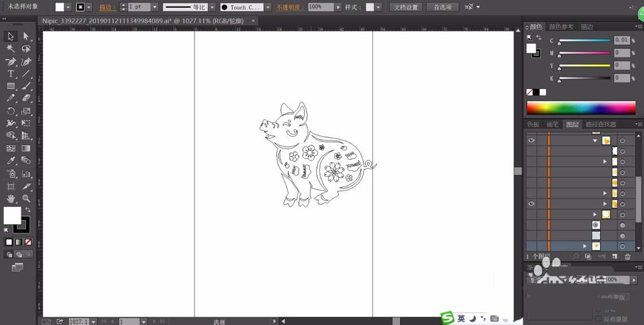Adjust the C cyan slider
This screenshot has width=644, height=325.
[x=584, y=41]
